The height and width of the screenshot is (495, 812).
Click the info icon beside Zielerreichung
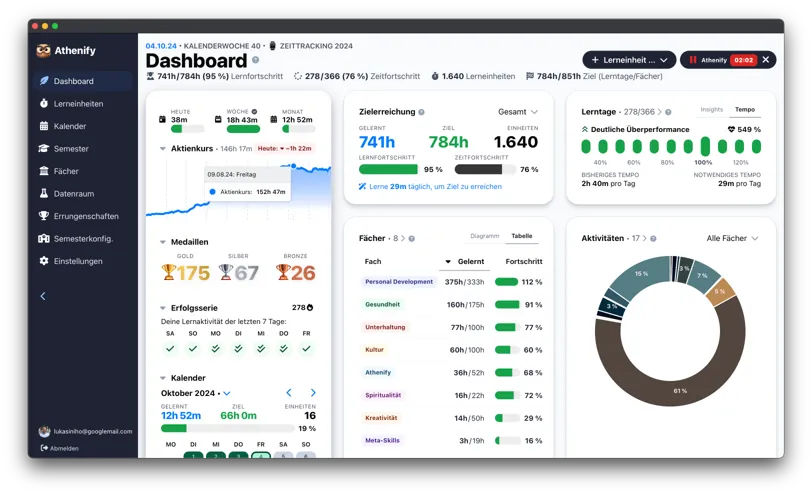pos(422,112)
